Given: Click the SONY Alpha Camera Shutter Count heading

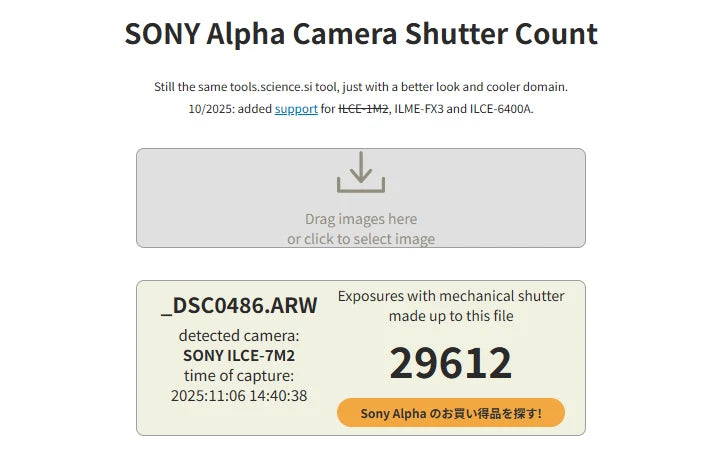Looking at the screenshot, I should point(361,33).
